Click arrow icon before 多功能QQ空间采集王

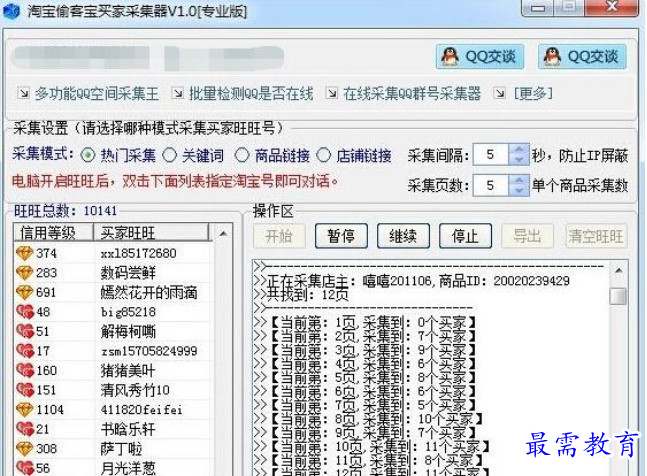click(x=24, y=93)
